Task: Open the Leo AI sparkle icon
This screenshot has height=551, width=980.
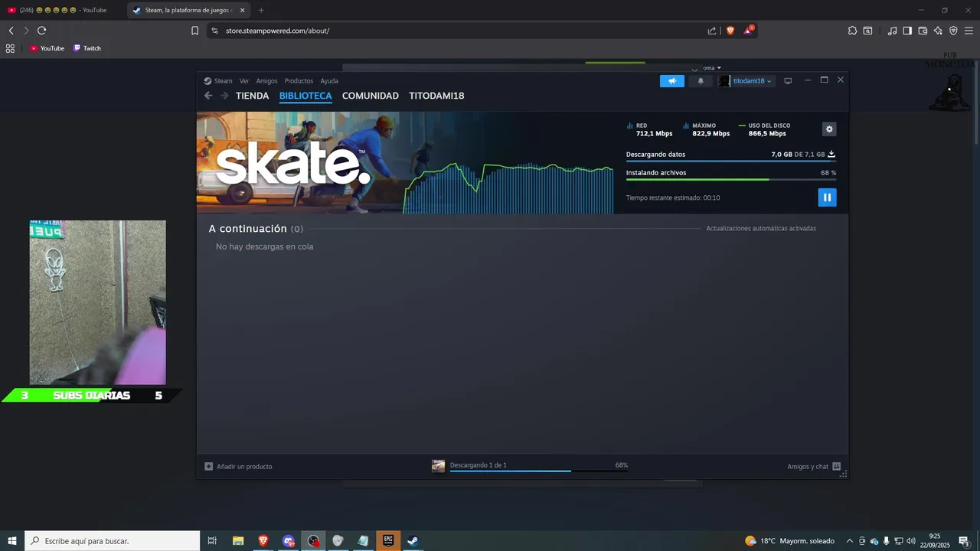Action: pos(938,31)
